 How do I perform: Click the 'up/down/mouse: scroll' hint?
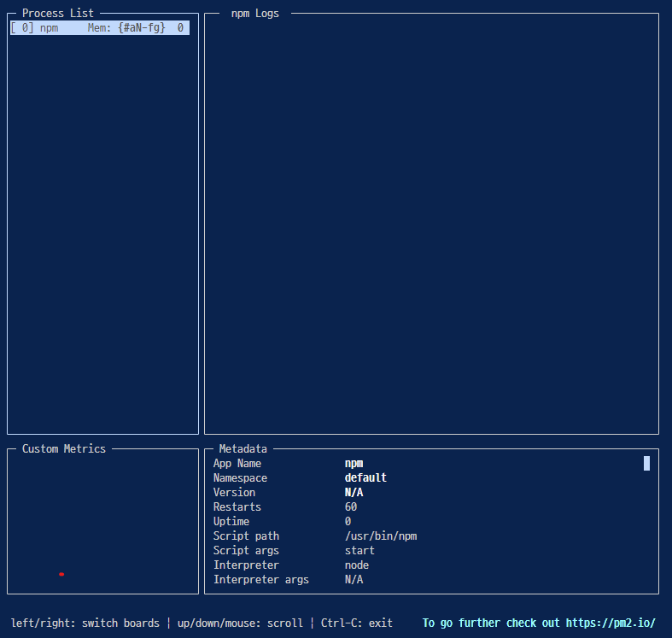pos(240,623)
